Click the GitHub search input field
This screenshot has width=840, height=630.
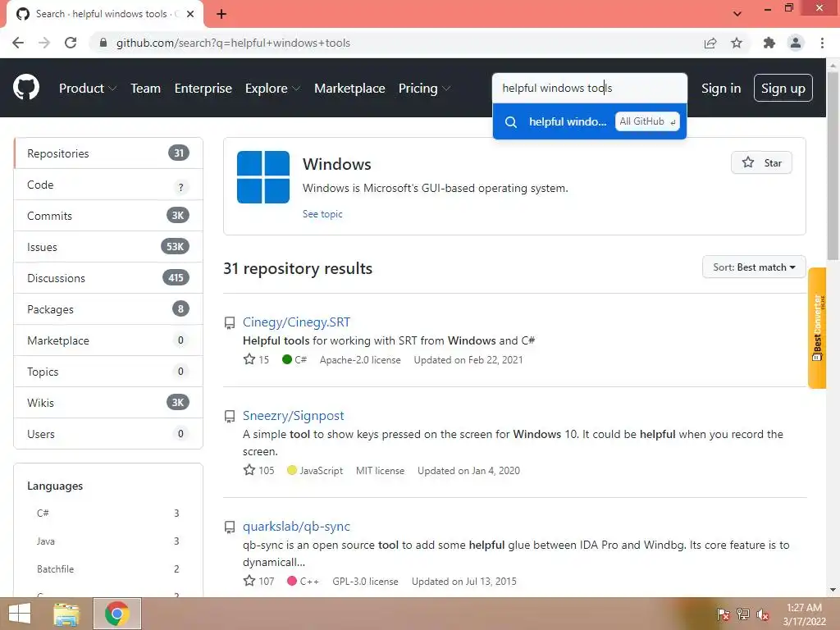pos(589,88)
